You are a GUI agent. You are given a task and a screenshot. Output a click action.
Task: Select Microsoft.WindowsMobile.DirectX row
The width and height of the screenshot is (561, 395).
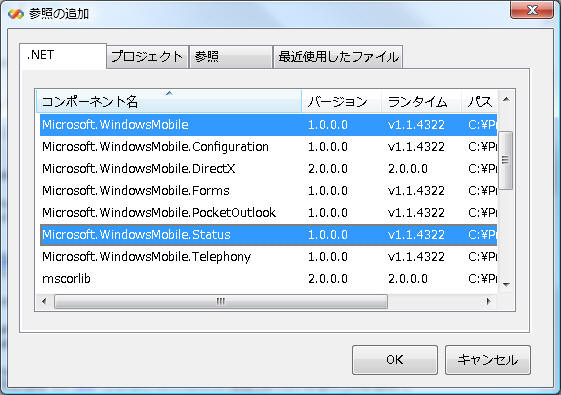pyautogui.click(x=268, y=169)
